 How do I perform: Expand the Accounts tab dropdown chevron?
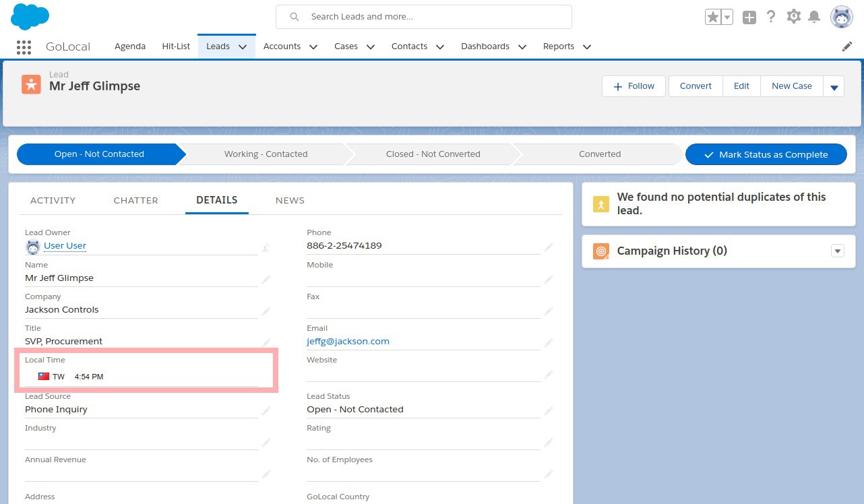[x=313, y=47]
